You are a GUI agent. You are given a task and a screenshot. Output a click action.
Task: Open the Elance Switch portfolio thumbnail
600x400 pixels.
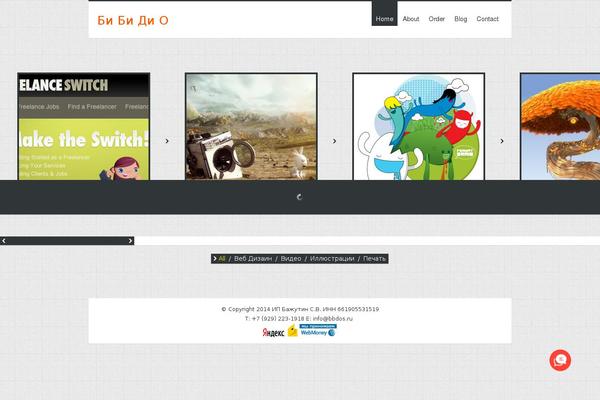[x=83, y=126]
